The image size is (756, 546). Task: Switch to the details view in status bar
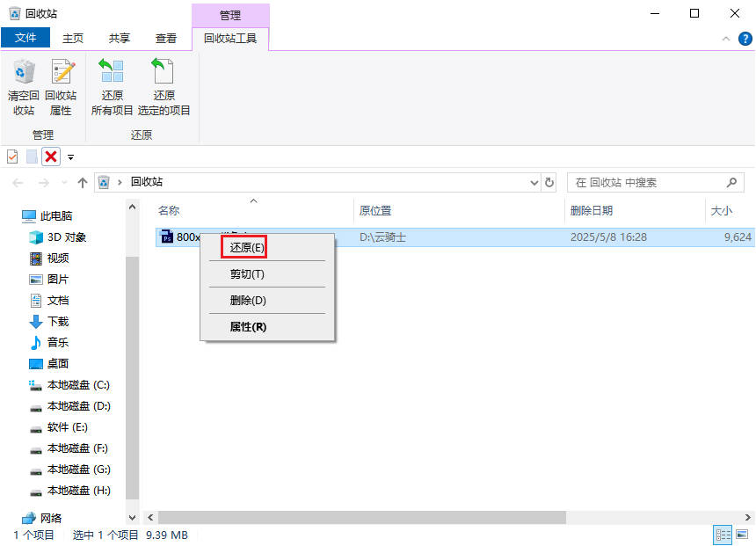[723, 535]
